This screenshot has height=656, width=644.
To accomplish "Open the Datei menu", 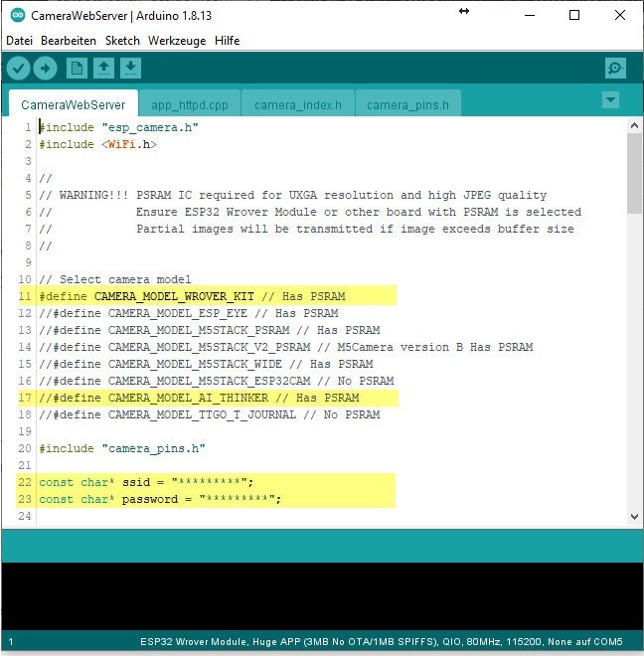I will coord(20,41).
